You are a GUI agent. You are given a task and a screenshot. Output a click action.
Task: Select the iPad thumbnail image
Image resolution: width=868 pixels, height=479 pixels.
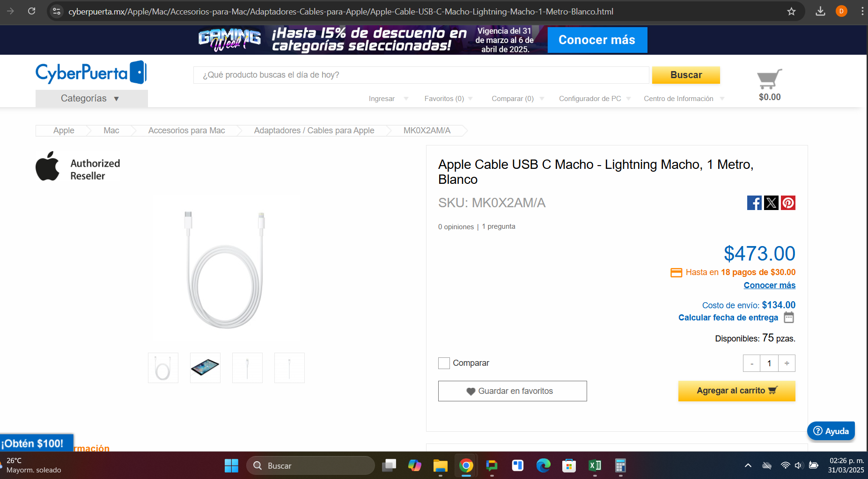pos(205,368)
